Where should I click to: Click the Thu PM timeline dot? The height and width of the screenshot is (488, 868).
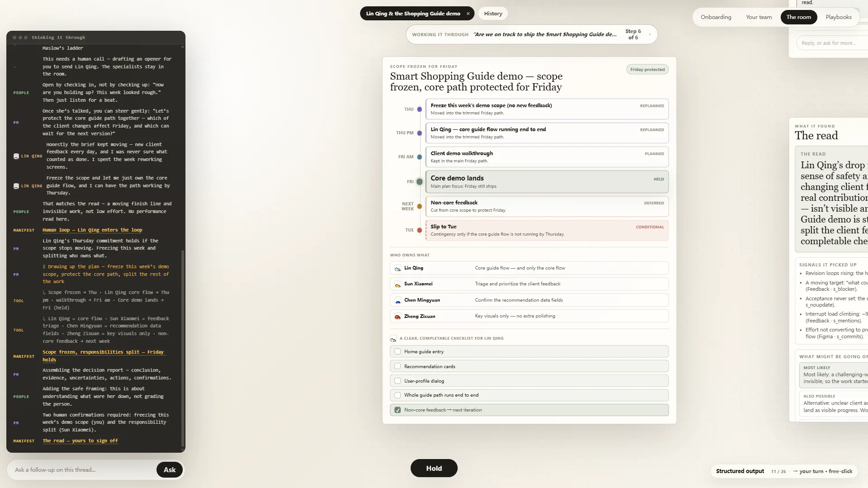(x=419, y=133)
